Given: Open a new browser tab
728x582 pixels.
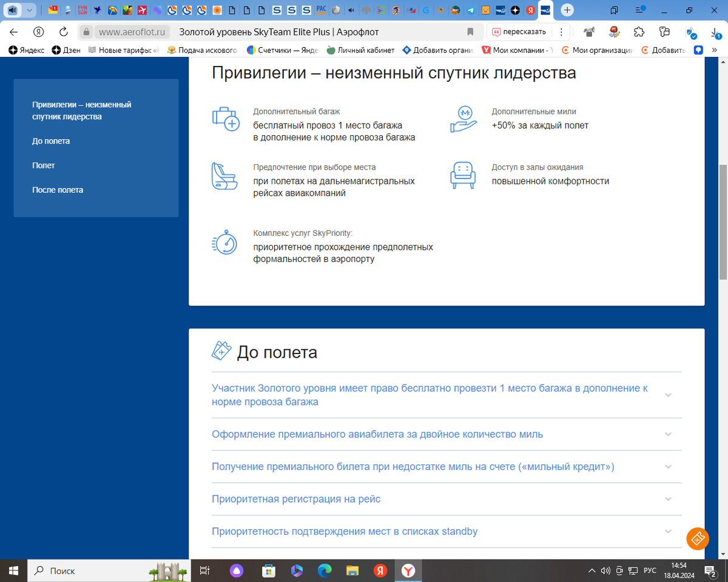Looking at the screenshot, I should [x=567, y=10].
